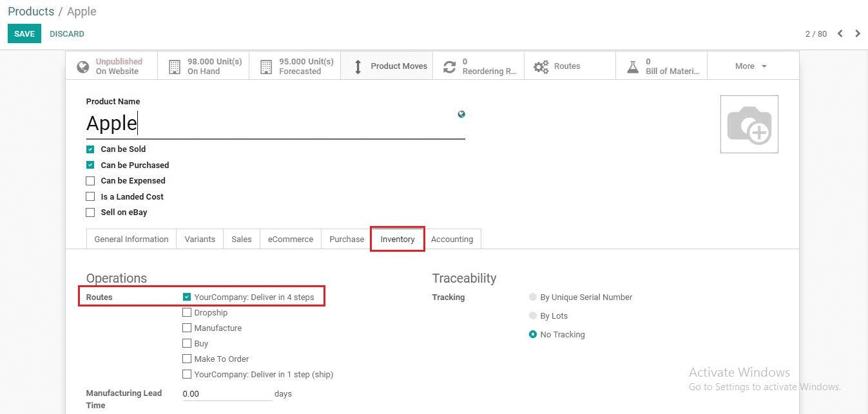Open the Variants tab
868x414 pixels.
pos(200,239)
